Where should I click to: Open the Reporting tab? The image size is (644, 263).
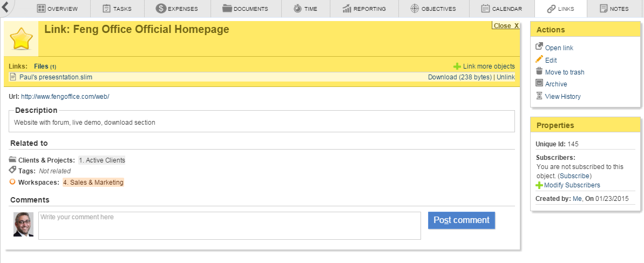point(364,9)
